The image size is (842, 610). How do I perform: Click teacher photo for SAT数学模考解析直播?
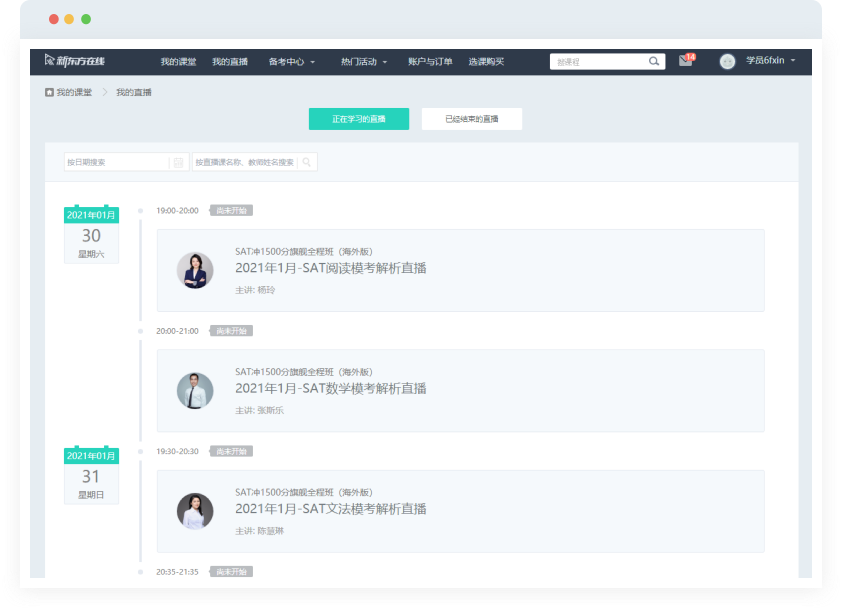(x=195, y=391)
